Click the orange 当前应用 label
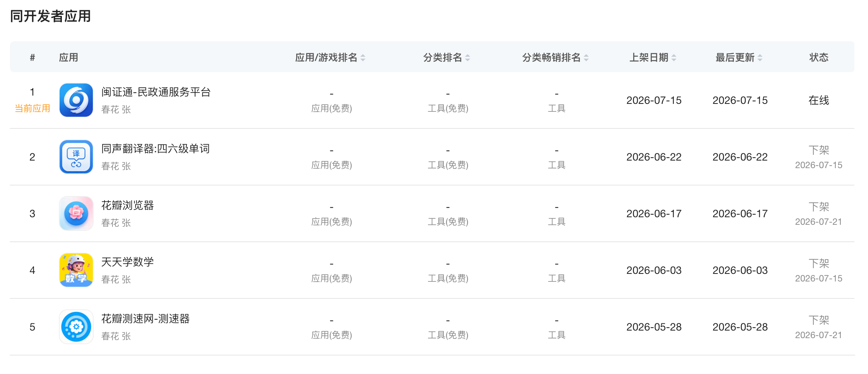The width and height of the screenshot is (868, 374). (x=32, y=108)
